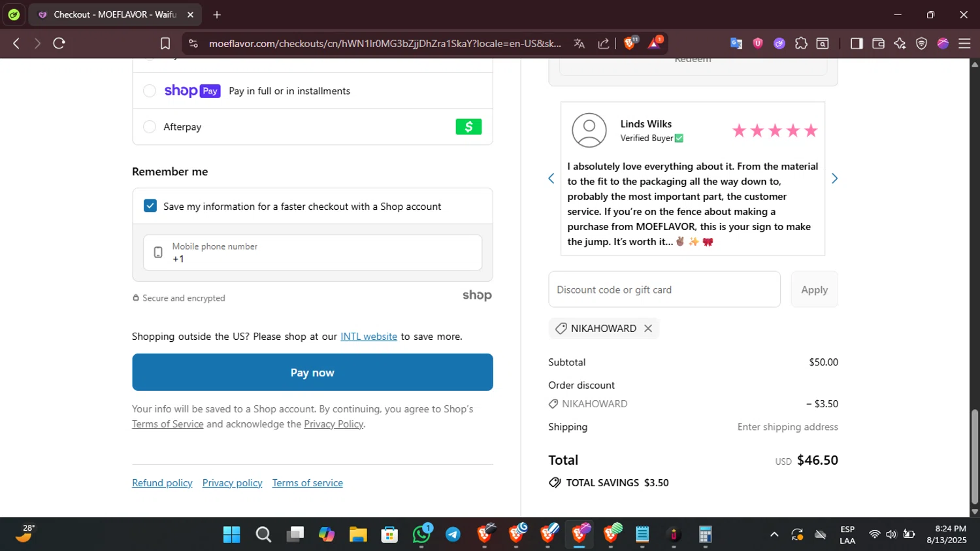The width and height of the screenshot is (980, 551).
Task: Open Task View on the taskbar
Action: pos(295,535)
